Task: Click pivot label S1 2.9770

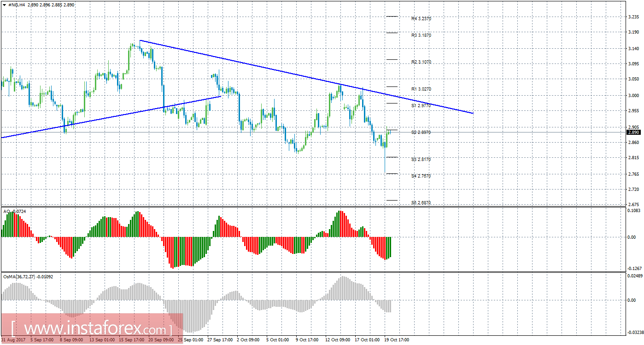Action: pos(421,106)
